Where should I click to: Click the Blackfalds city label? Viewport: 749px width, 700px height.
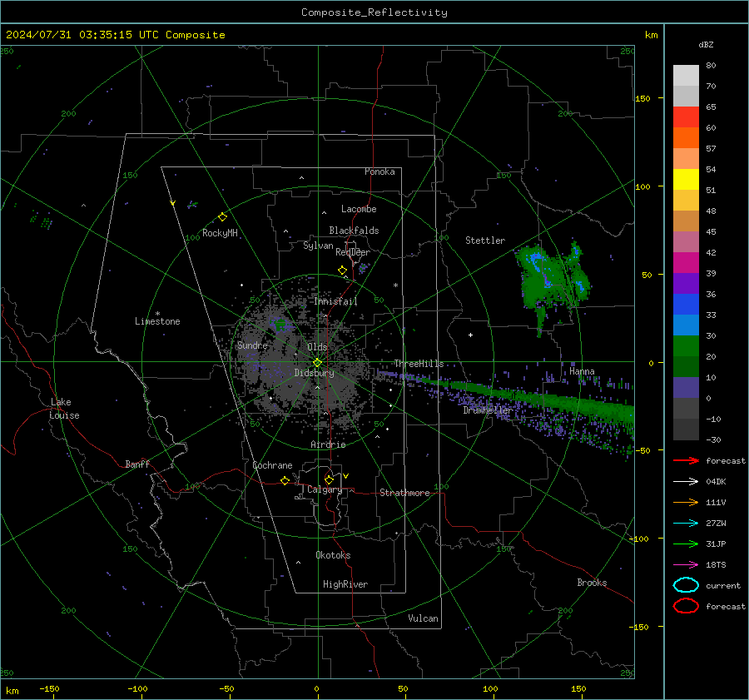pos(354,231)
